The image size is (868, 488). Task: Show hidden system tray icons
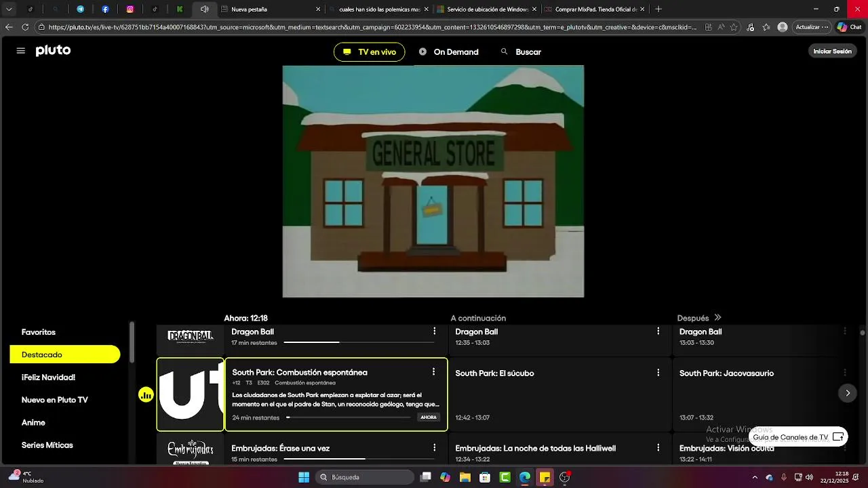[755, 477]
